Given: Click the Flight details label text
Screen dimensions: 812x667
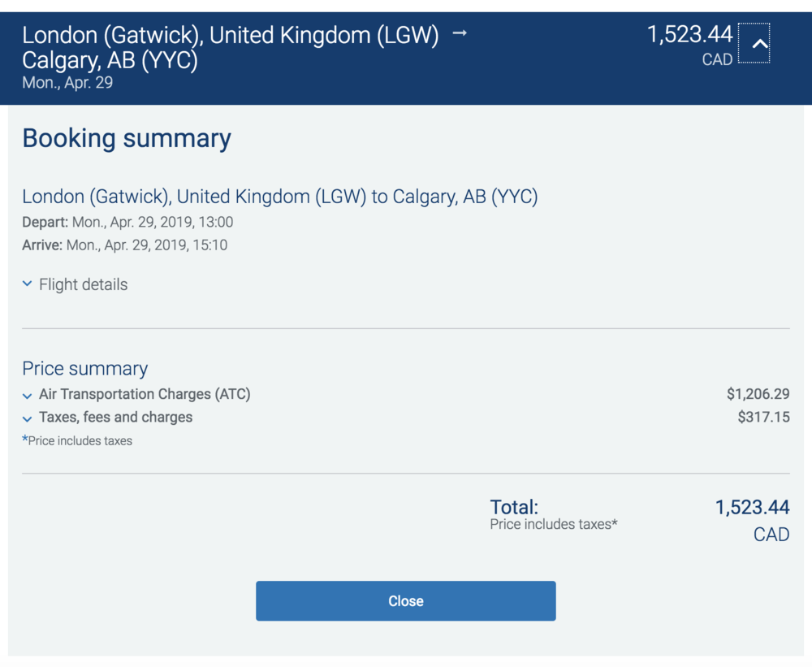Looking at the screenshot, I should point(83,284).
